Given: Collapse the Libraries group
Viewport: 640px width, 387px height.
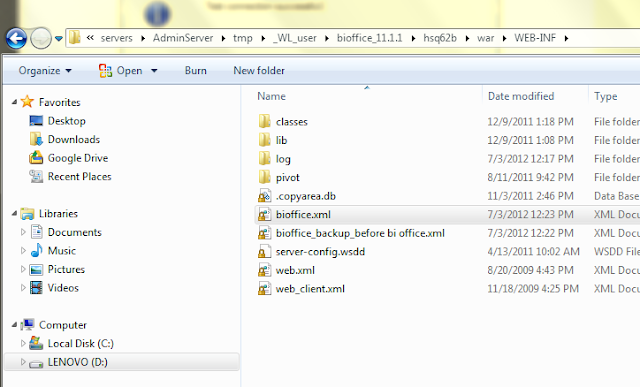Looking at the screenshot, I should [x=14, y=213].
